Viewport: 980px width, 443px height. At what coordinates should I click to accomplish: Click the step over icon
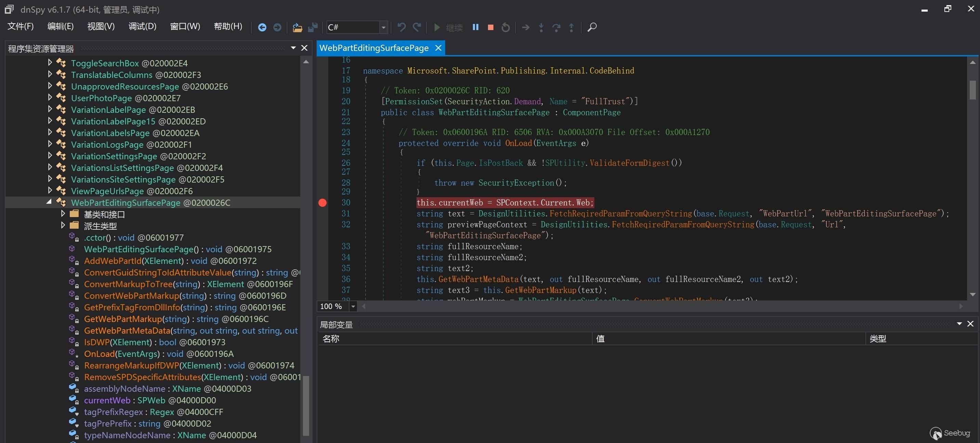pyautogui.click(x=556, y=27)
